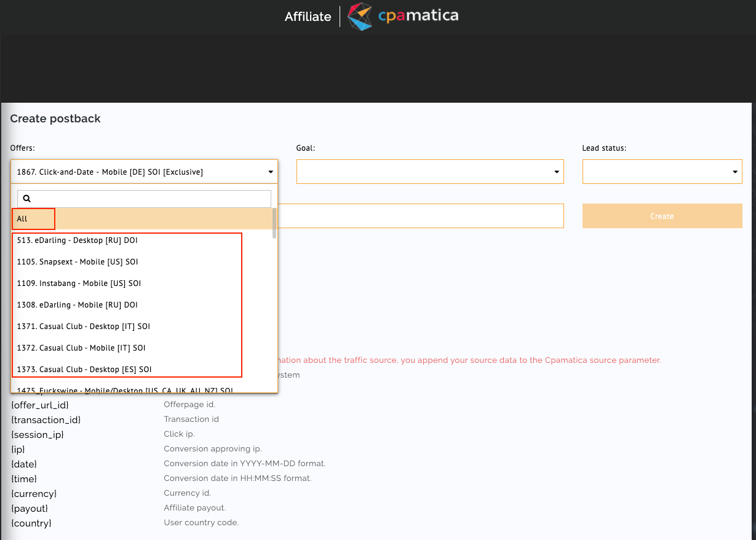This screenshot has width=756, height=540.
Task: Click the {currency} macro text
Action: tap(34, 494)
